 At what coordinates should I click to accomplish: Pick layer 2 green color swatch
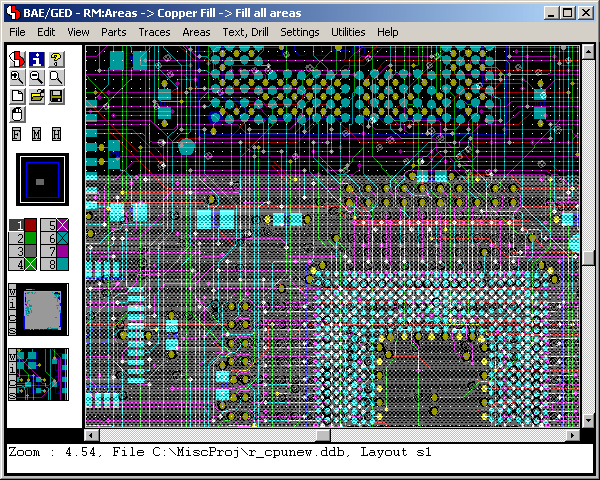(x=30, y=239)
